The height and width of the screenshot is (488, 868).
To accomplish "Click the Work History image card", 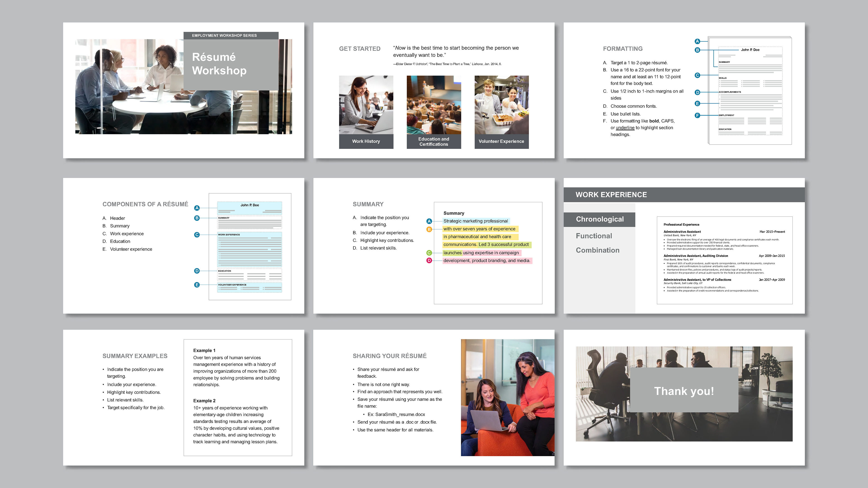I will pyautogui.click(x=366, y=112).
